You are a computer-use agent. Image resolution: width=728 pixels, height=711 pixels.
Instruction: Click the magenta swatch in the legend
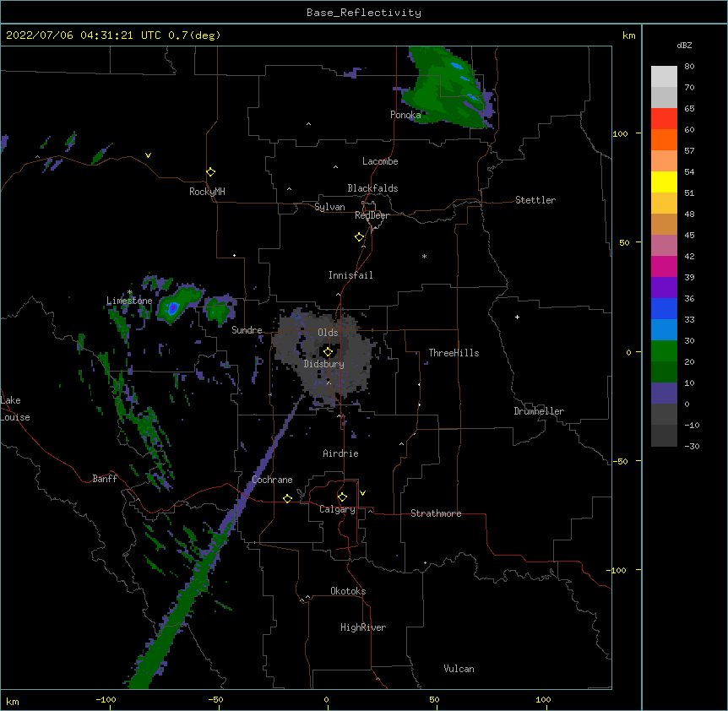pos(664,266)
